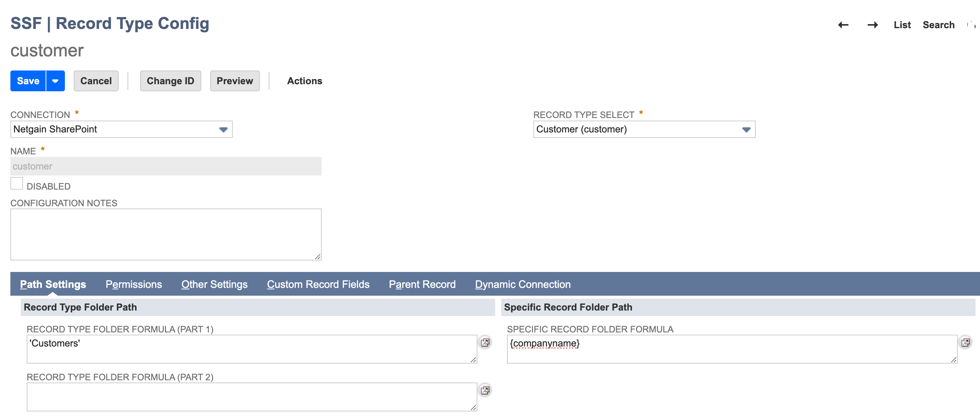
Task: Switch to the Permissions tab
Action: pos(133,284)
